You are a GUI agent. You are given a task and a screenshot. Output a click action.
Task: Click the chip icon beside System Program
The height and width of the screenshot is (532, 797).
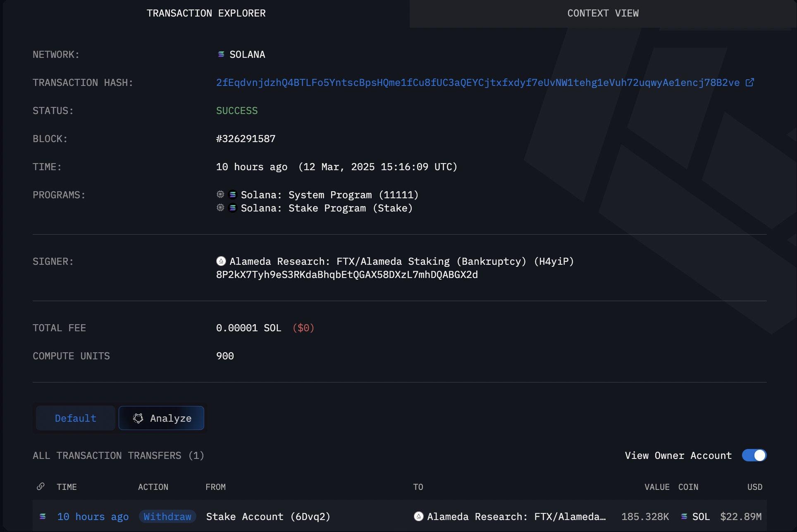point(220,195)
